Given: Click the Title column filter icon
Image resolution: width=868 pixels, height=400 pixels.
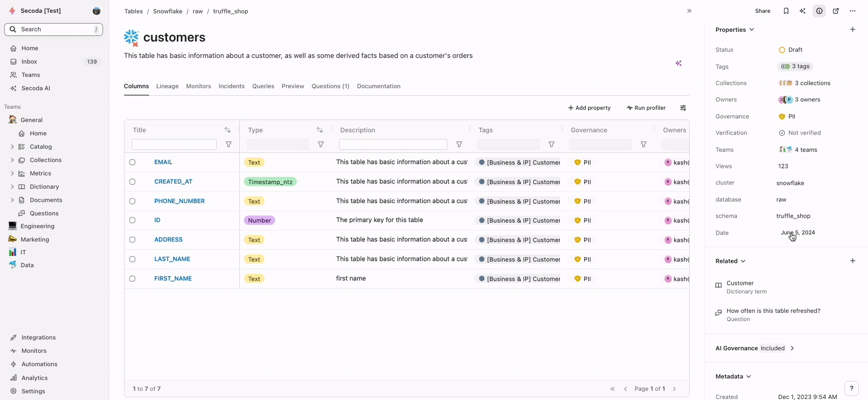Looking at the screenshot, I should point(229,144).
